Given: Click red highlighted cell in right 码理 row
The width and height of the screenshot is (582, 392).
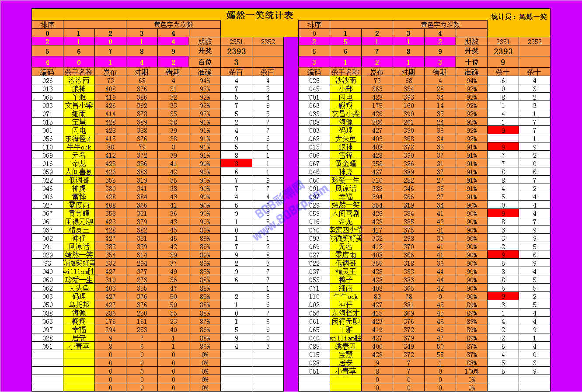Looking at the screenshot, I should coord(503,130).
